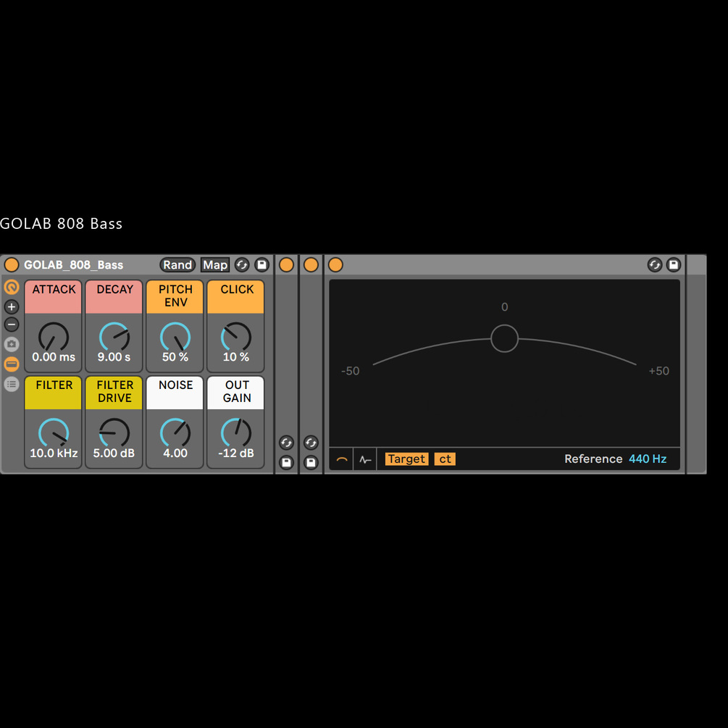Enter Map mode for macro assignments
The height and width of the screenshot is (728, 728).
tap(214, 265)
